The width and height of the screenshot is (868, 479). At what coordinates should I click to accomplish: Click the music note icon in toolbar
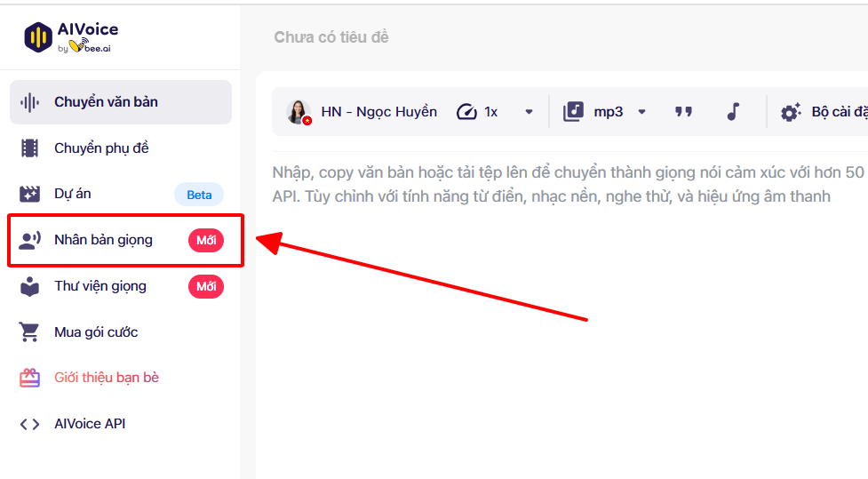pos(733,112)
